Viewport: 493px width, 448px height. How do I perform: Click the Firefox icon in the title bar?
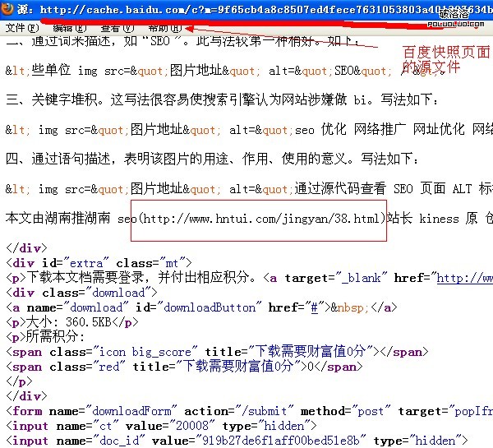pyautogui.click(x=7, y=8)
